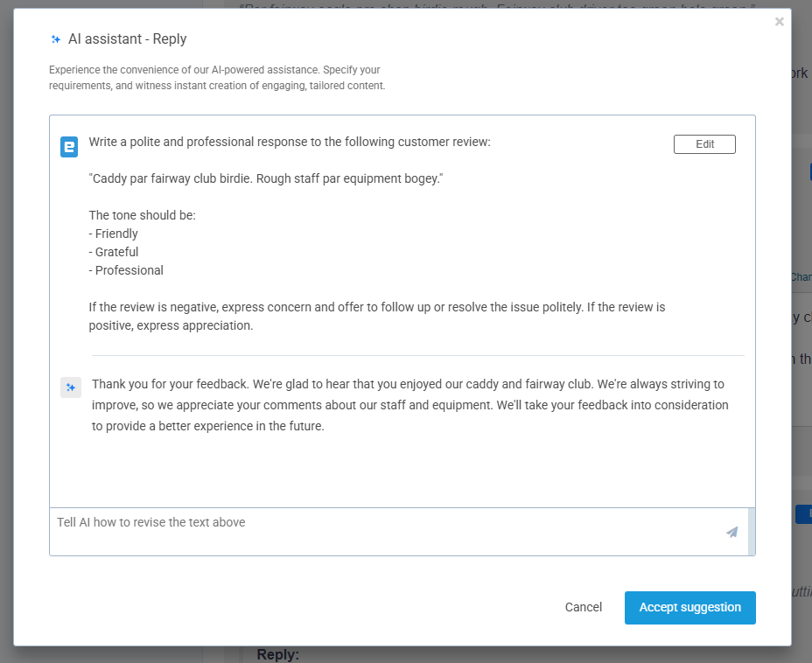This screenshot has height=663, width=812.
Task: Click 'If the review is negative' instruction
Action: (377, 317)
